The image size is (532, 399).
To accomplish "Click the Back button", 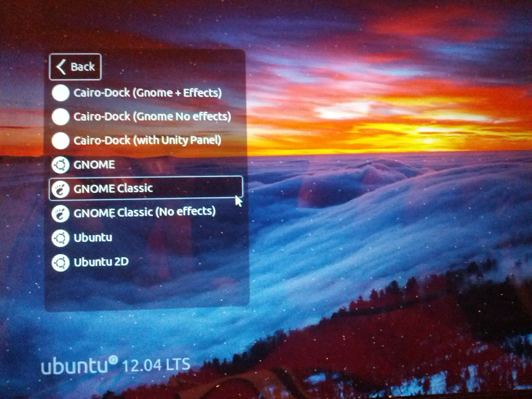I will click(75, 67).
